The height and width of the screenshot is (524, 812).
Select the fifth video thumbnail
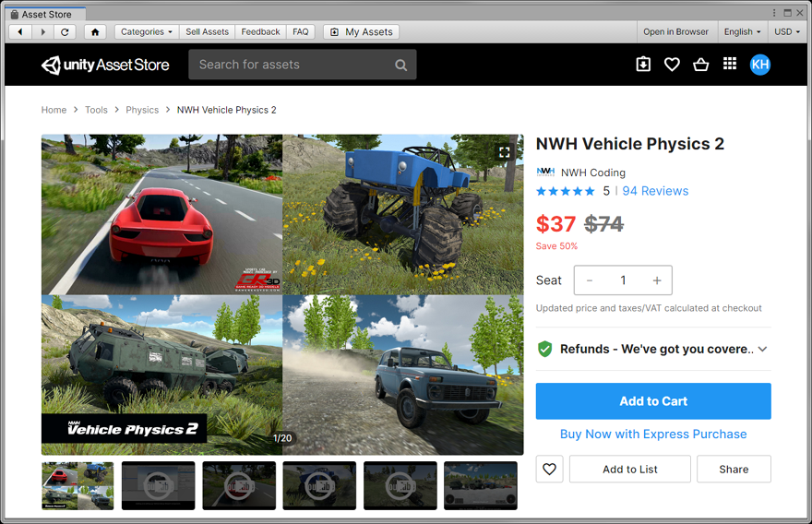tap(400, 485)
